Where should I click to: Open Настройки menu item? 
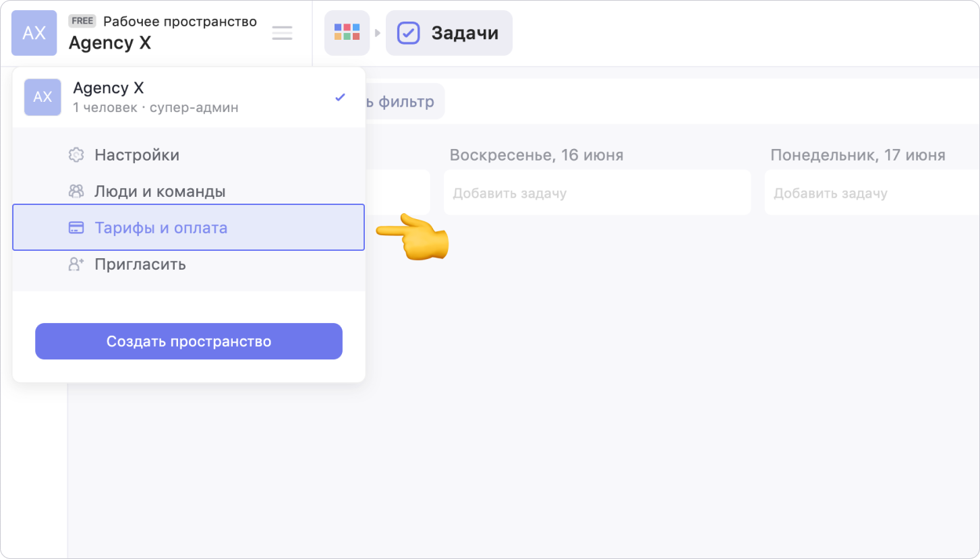pyautogui.click(x=137, y=155)
